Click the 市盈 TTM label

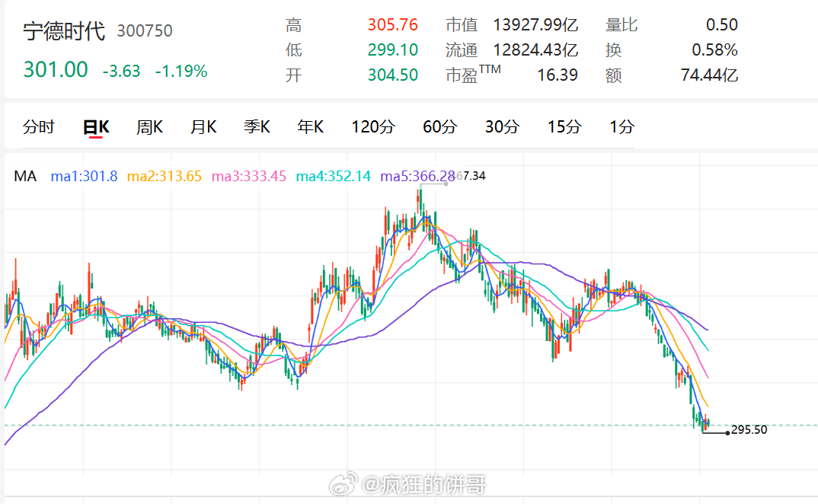coord(473,74)
